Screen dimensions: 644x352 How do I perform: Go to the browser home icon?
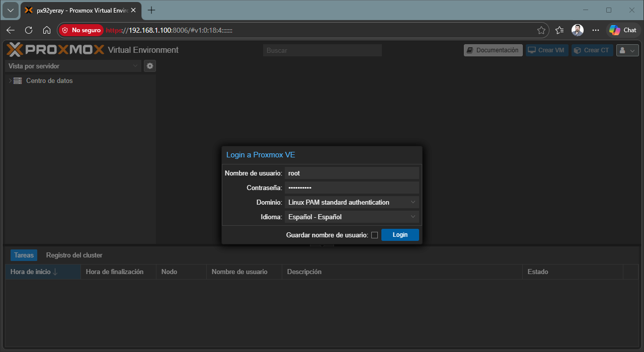(47, 30)
